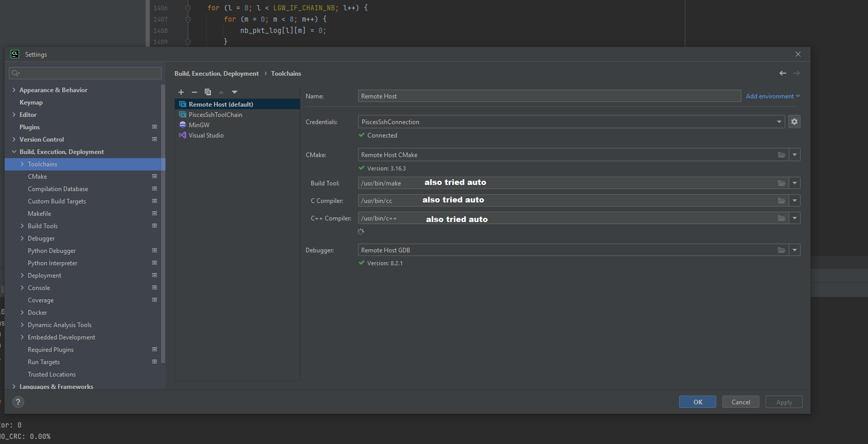Open the Keymap settings page
This screenshot has height=444, width=868.
(x=31, y=103)
